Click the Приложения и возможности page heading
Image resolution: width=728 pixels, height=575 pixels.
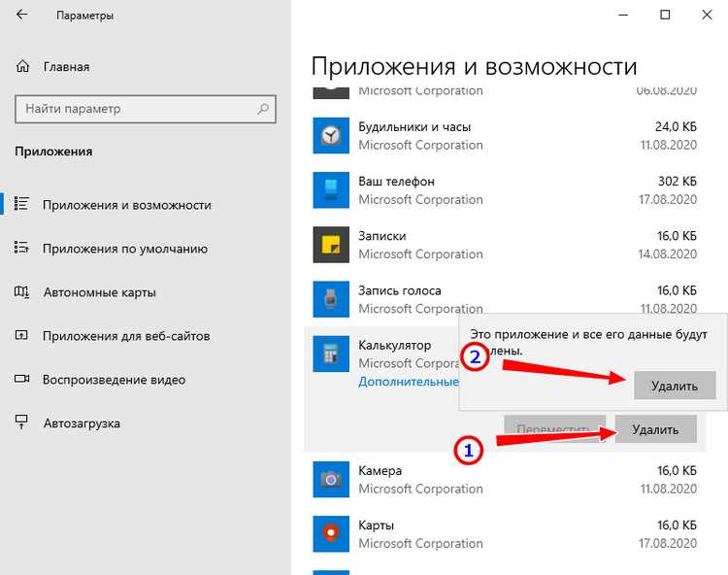(474, 66)
